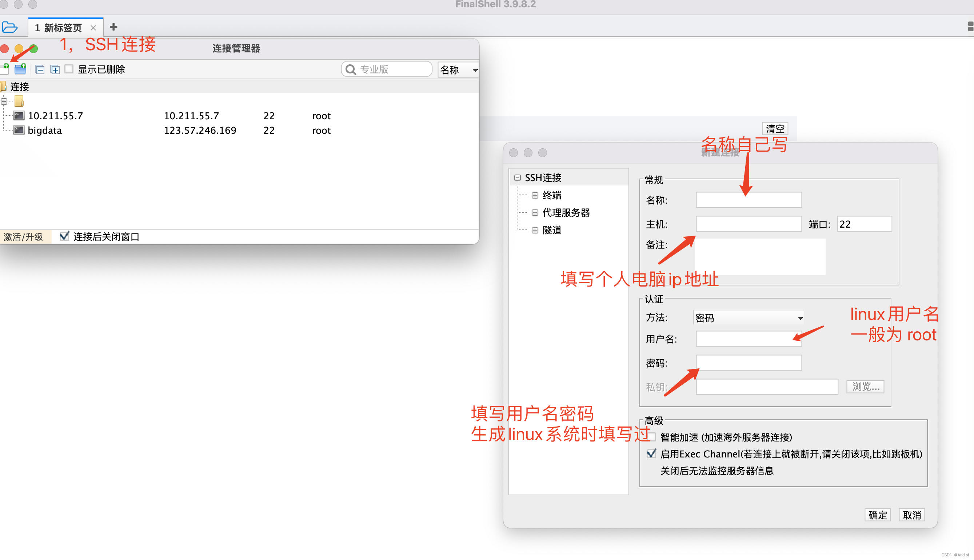
Task: Click the 端口 field showing 22
Action: pos(864,224)
